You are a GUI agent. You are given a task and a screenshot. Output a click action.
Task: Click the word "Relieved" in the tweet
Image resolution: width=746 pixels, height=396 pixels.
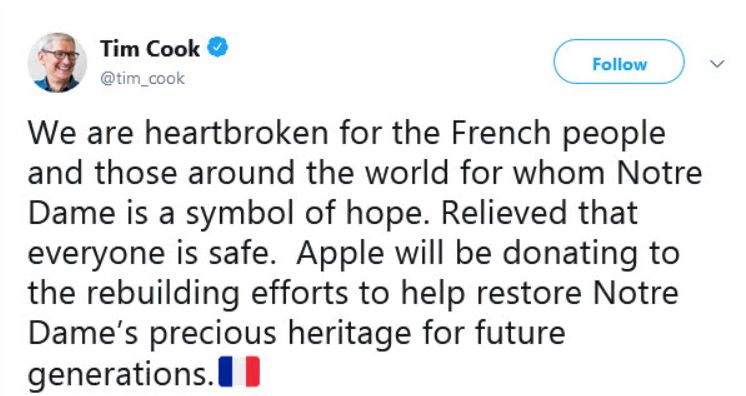point(504,212)
